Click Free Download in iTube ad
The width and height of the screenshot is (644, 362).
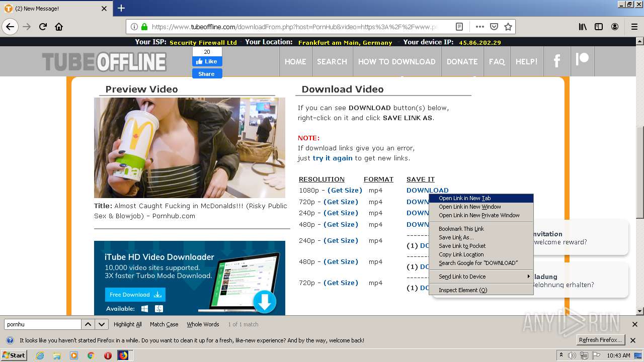(x=135, y=295)
